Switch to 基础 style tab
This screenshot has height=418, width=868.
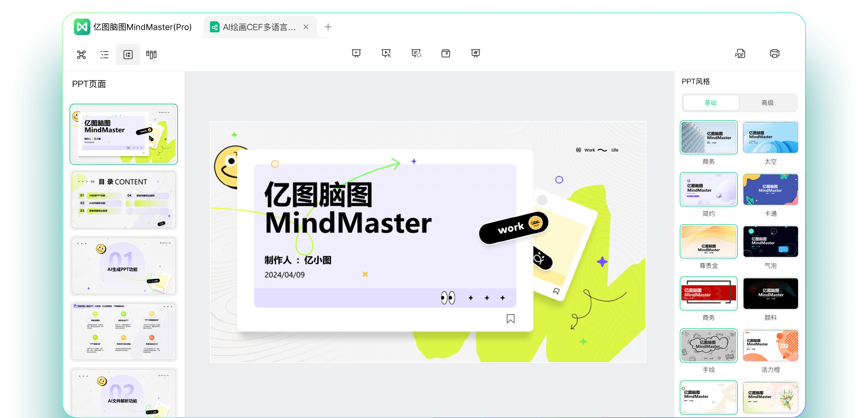pos(711,103)
